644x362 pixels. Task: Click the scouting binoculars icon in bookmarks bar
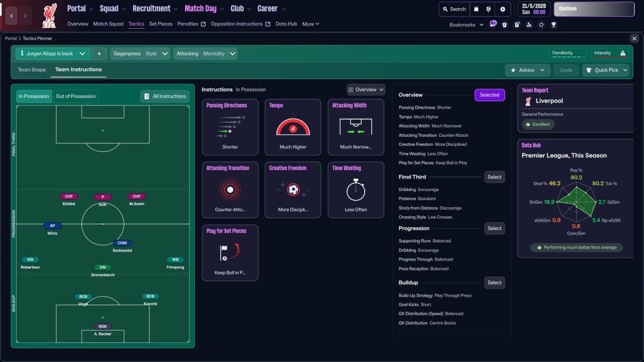[529, 25]
